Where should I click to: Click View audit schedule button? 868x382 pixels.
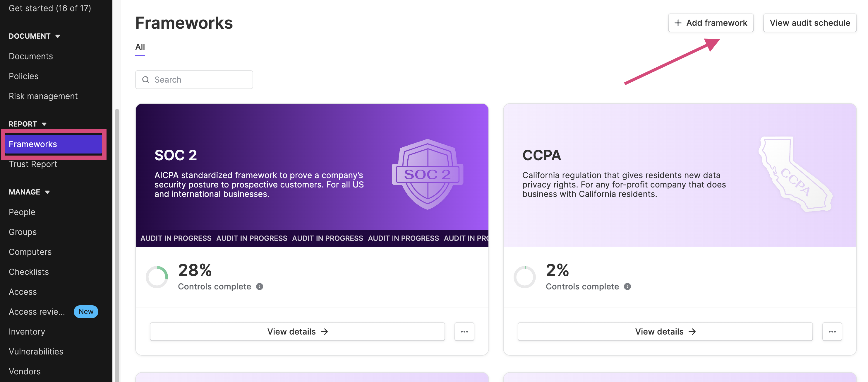(810, 23)
